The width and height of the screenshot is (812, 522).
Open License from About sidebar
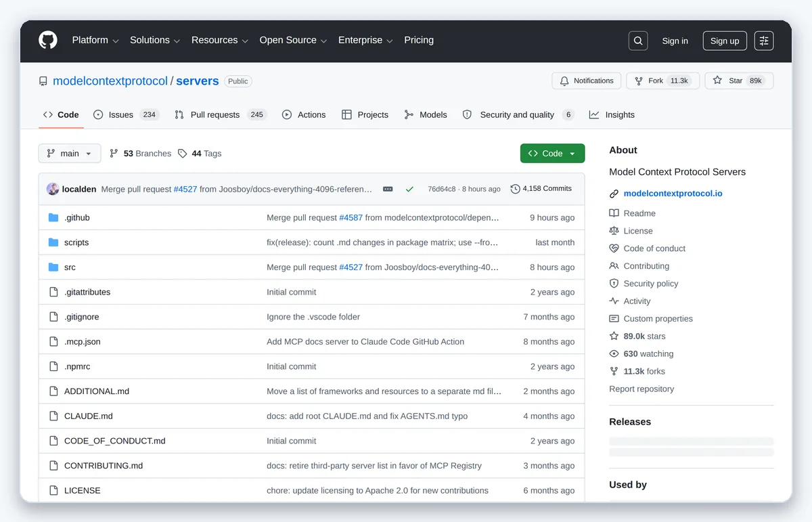(631, 231)
